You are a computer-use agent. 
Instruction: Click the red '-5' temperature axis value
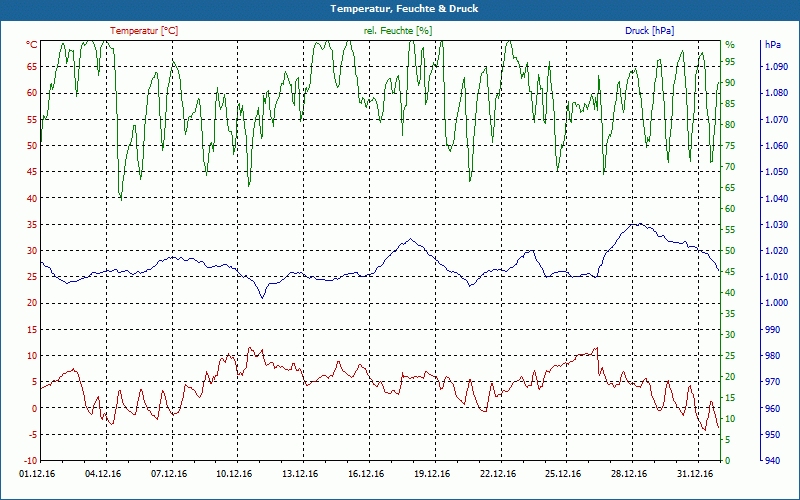32,434
